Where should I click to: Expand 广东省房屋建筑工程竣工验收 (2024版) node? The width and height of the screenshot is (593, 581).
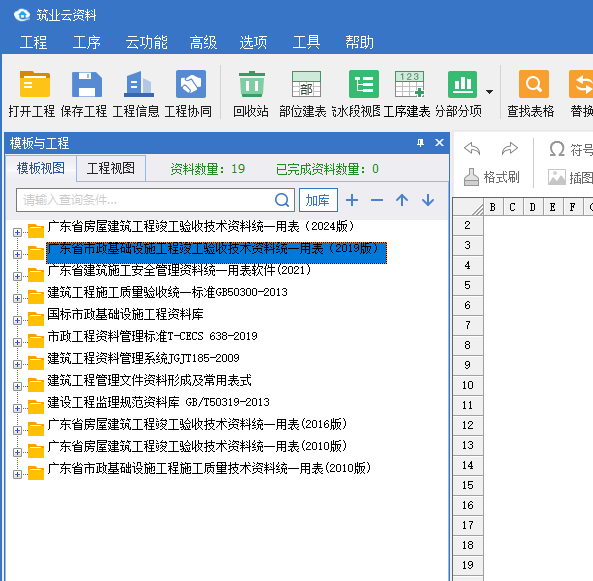click(17, 232)
